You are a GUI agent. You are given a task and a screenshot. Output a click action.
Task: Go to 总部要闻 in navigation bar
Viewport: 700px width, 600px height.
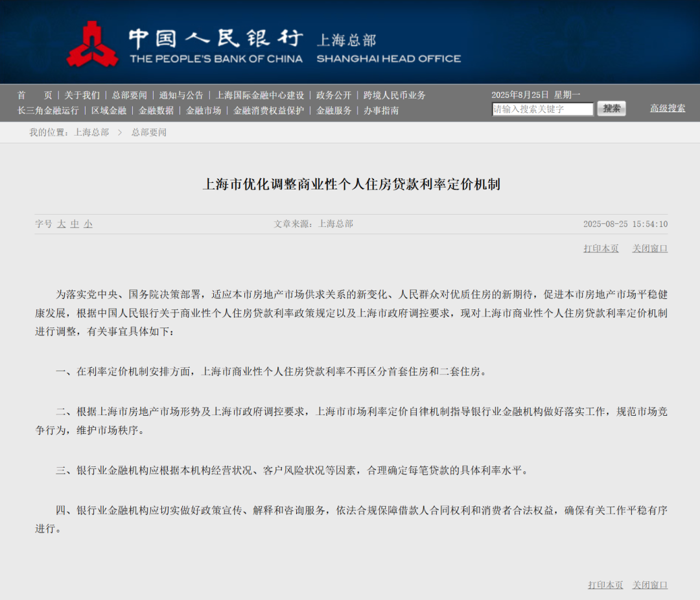(129, 95)
